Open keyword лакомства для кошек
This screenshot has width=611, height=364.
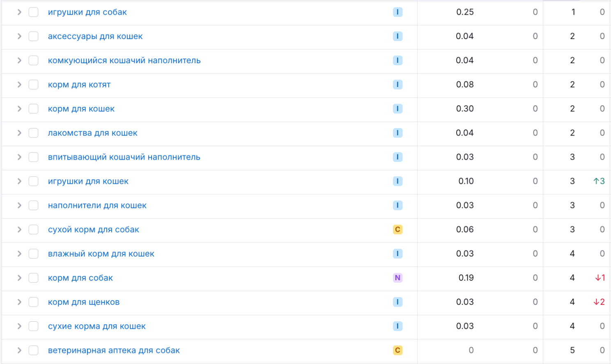tap(92, 133)
